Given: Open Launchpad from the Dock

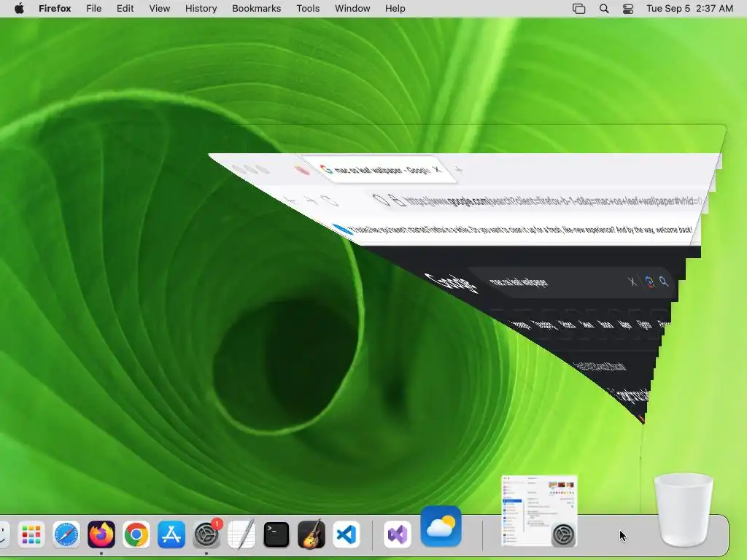Looking at the screenshot, I should pos(31,534).
